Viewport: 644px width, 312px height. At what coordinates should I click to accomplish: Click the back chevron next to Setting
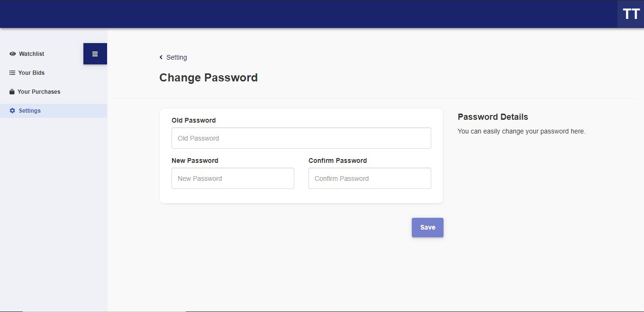[161, 57]
